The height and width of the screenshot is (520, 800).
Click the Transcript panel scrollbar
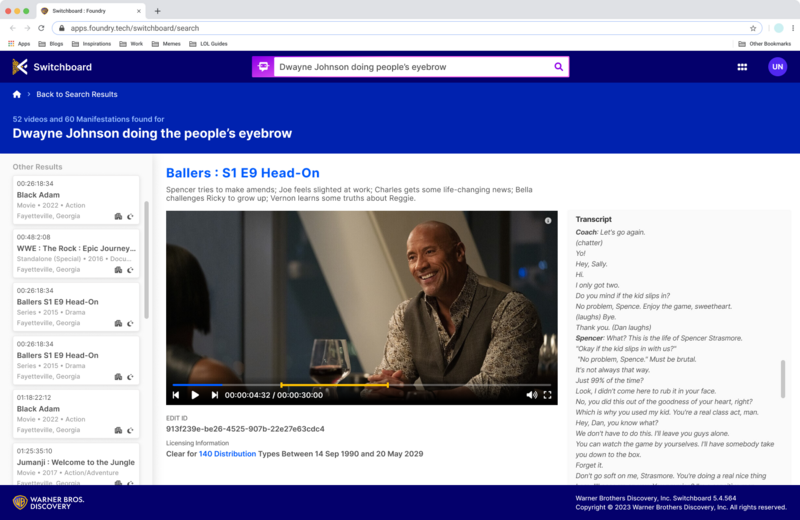coord(783,379)
